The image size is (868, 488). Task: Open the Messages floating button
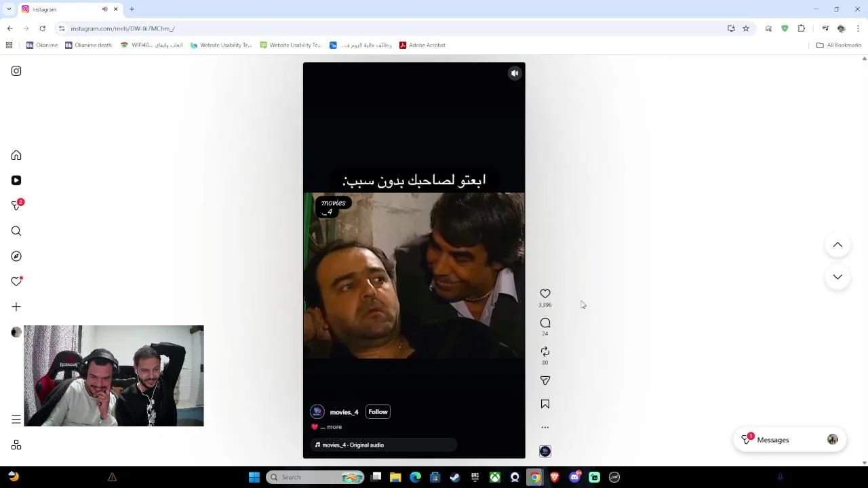(x=789, y=440)
